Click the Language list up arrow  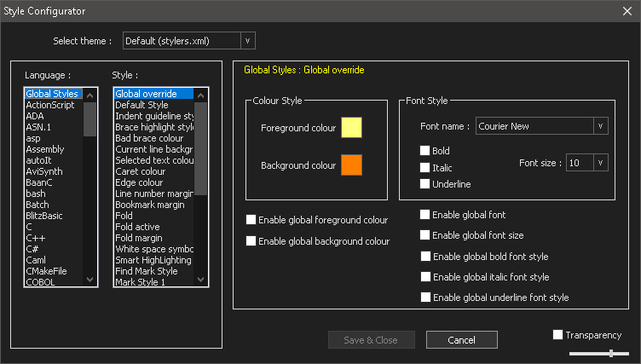[x=90, y=95]
